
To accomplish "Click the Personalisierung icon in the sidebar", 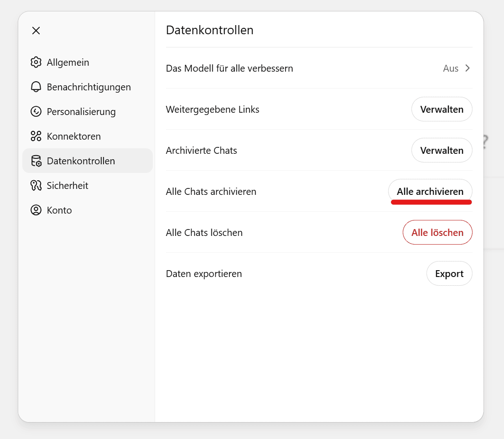I will tap(36, 112).
